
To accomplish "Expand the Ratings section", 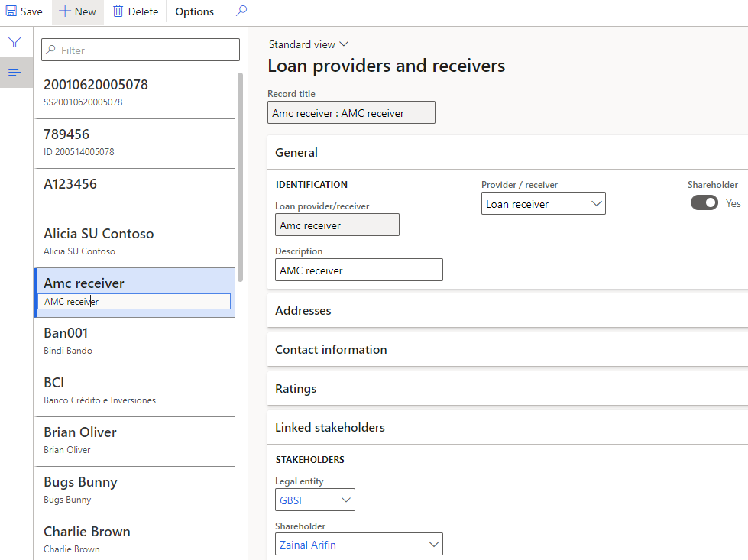I will pyautogui.click(x=507, y=389).
